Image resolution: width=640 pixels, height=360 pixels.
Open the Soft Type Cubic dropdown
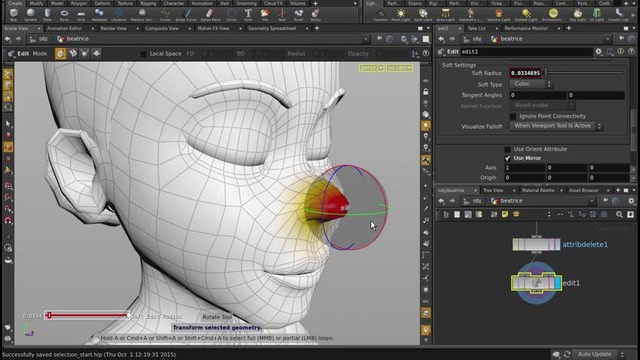[x=531, y=84]
